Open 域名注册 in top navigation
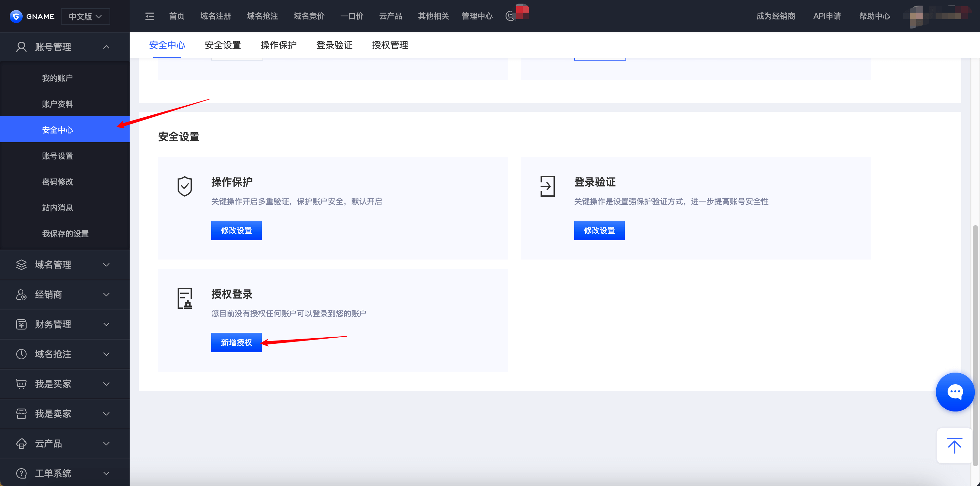980x486 pixels. click(216, 16)
